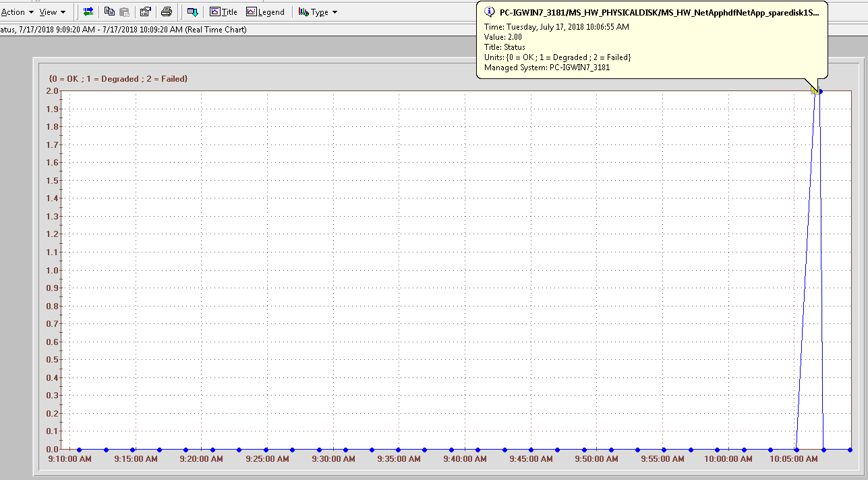The height and width of the screenshot is (480, 868).
Task: Click the refresh arrows icon
Action: [x=88, y=12]
